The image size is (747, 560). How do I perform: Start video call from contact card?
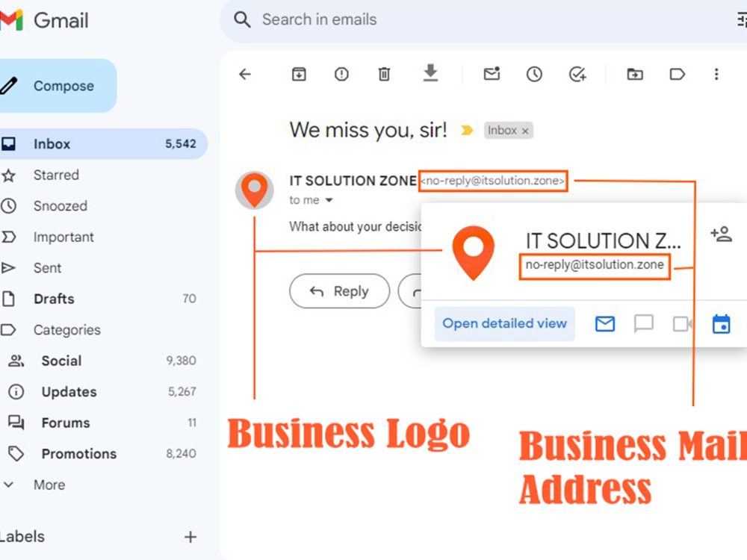682,324
